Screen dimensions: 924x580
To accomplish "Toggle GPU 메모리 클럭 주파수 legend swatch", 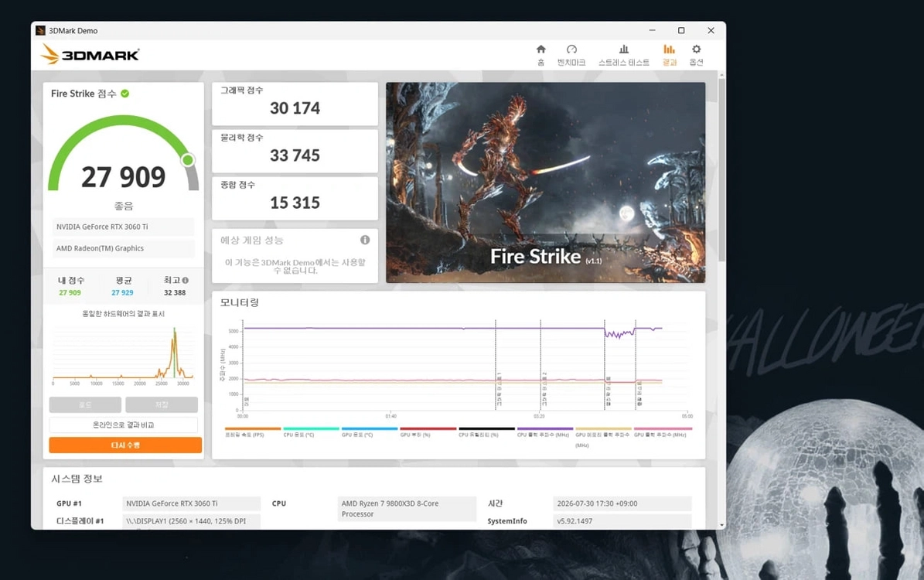I will [603, 428].
